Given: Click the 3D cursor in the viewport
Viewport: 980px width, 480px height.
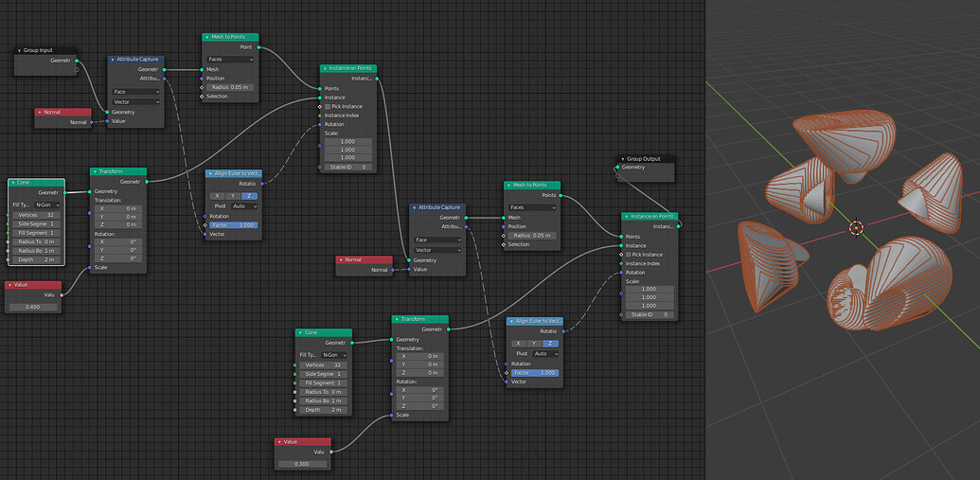Looking at the screenshot, I should [856, 228].
